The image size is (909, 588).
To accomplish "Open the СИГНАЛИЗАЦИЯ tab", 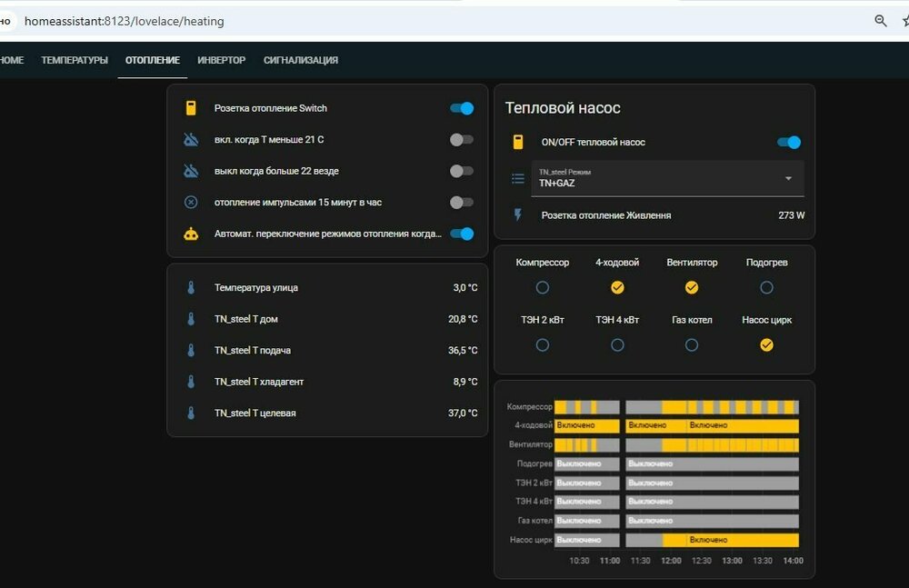I will point(301,60).
